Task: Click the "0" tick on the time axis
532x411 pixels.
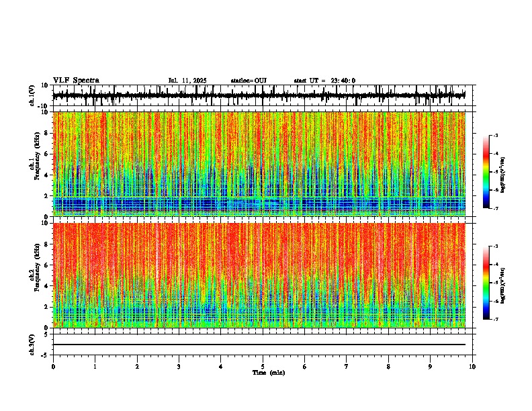Action: pos(53,367)
